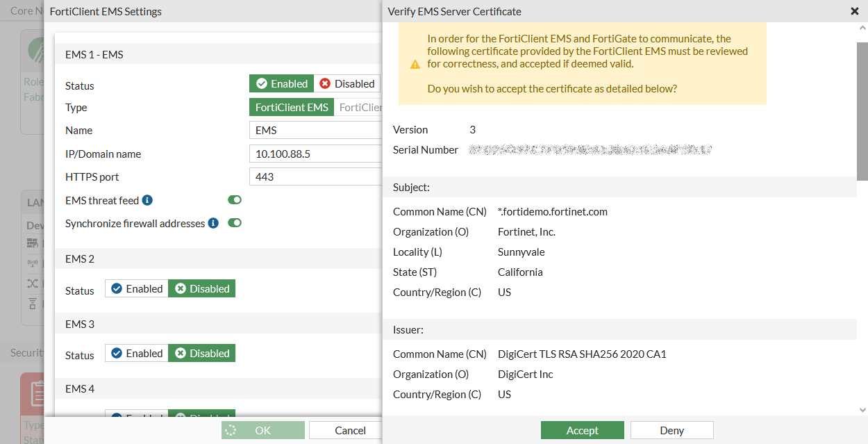Screen dimensions: 868x444
Task: Disable the Synchronize firewall addresses switch
Action: [x=234, y=221]
